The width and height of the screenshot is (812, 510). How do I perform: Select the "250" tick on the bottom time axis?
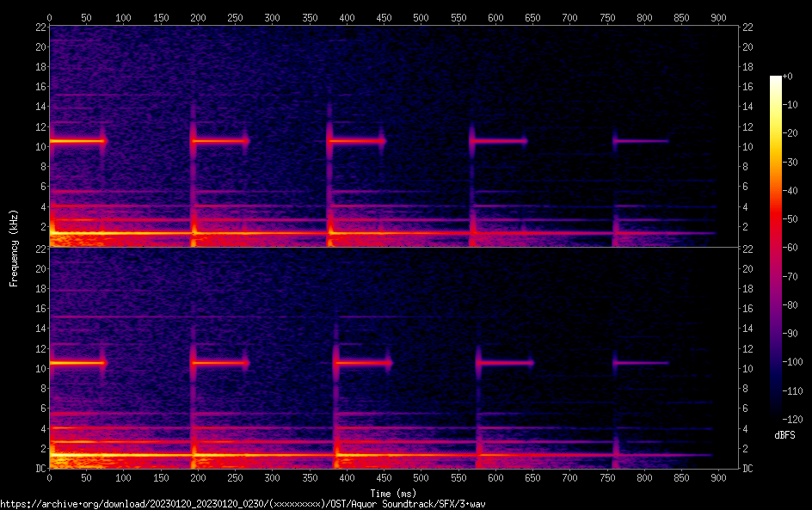point(235,477)
